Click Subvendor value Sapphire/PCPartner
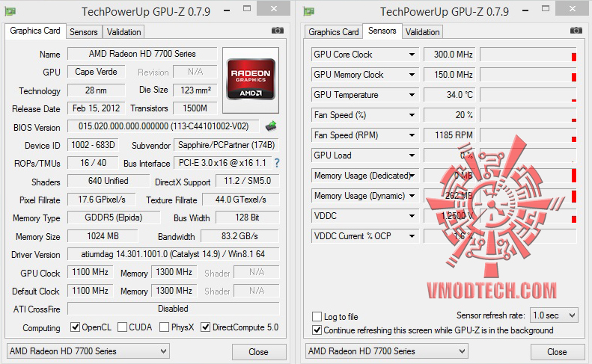Image resolution: width=592 pixels, height=364 pixels. coord(227,145)
